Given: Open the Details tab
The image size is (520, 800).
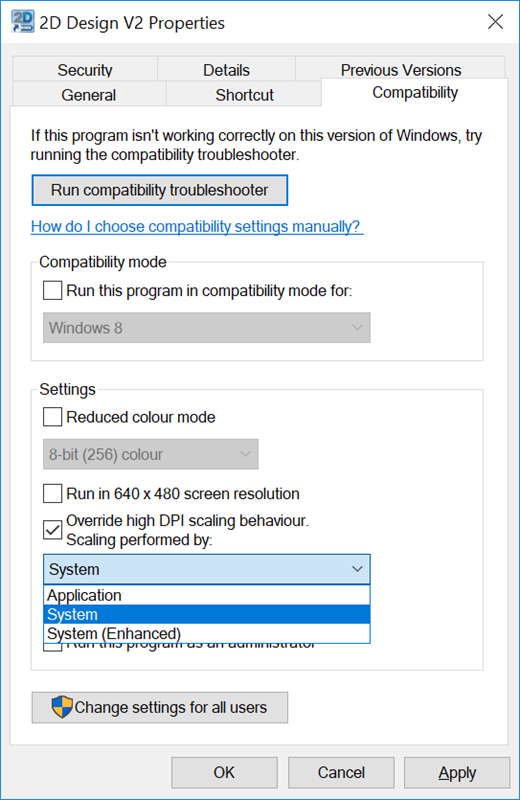Looking at the screenshot, I should [x=227, y=70].
